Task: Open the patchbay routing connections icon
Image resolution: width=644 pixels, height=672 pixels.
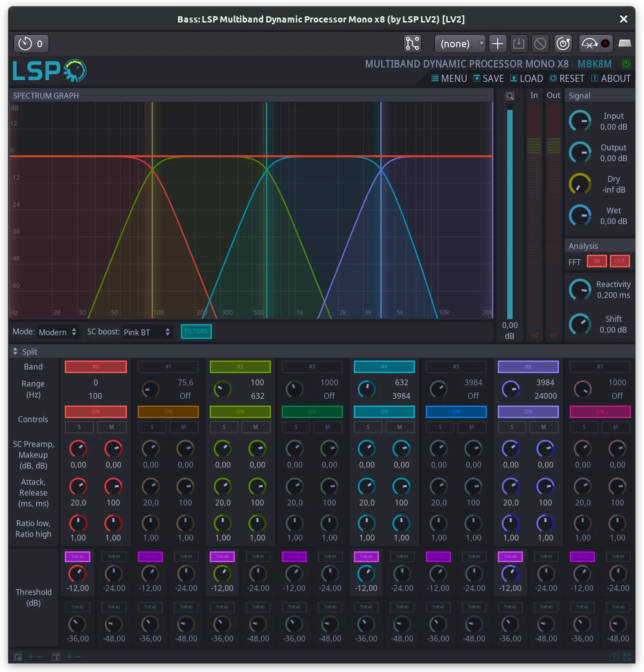Action: click(x=412, y=44)
